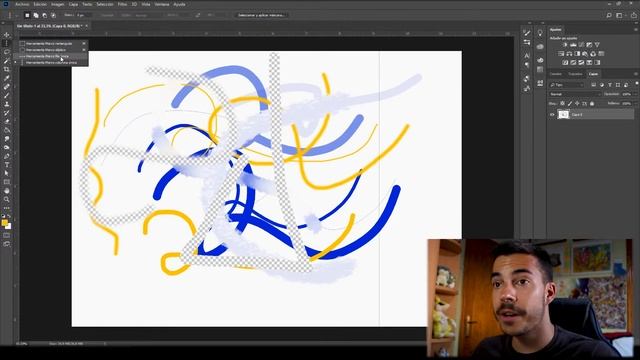Screen dimensions: 640x360
Task: Select the Lasso tool
Action: click(x=7, y=52)
